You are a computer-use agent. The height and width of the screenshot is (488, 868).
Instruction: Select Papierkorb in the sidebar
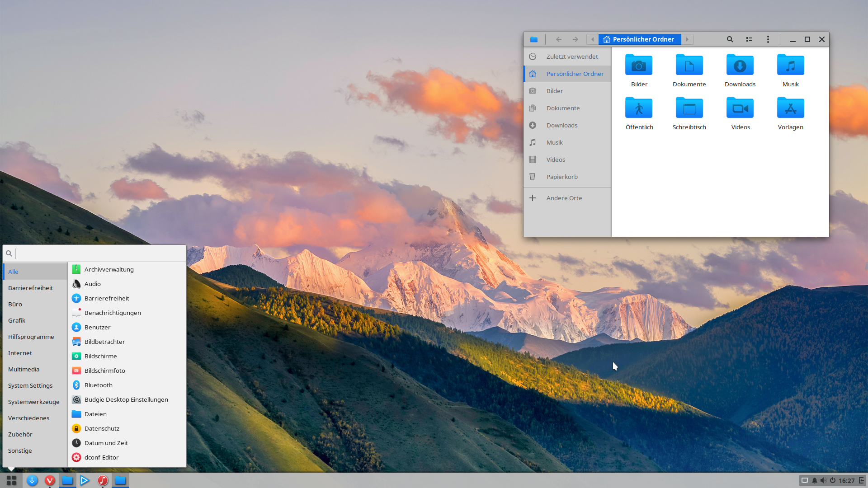(562, 177)
